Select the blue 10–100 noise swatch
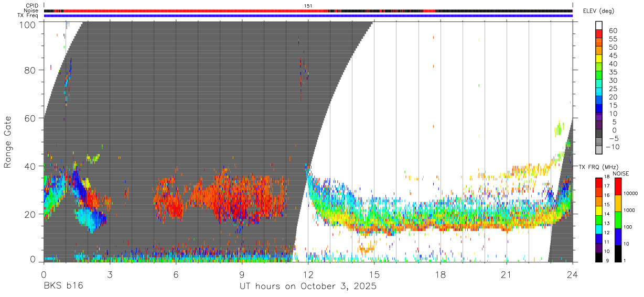 click(617, 236)
